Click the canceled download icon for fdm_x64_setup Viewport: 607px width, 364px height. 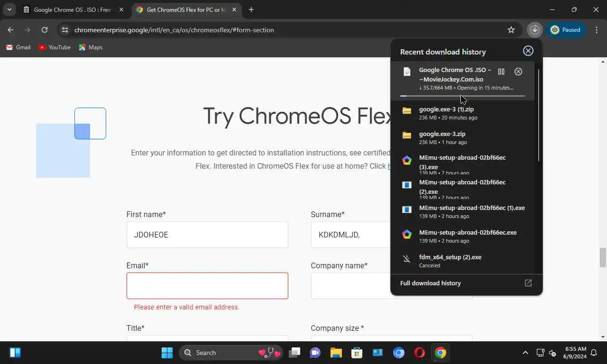pos(407,259)
